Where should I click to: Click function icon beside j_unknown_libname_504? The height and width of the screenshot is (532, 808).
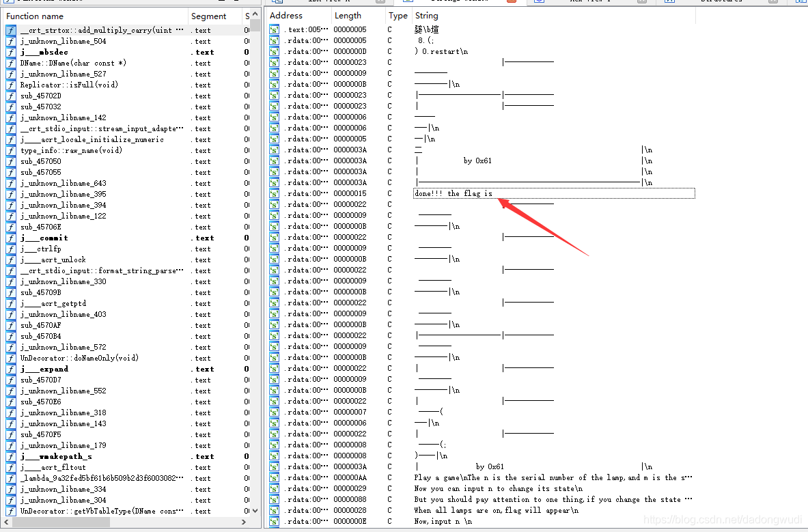[11, 41]
